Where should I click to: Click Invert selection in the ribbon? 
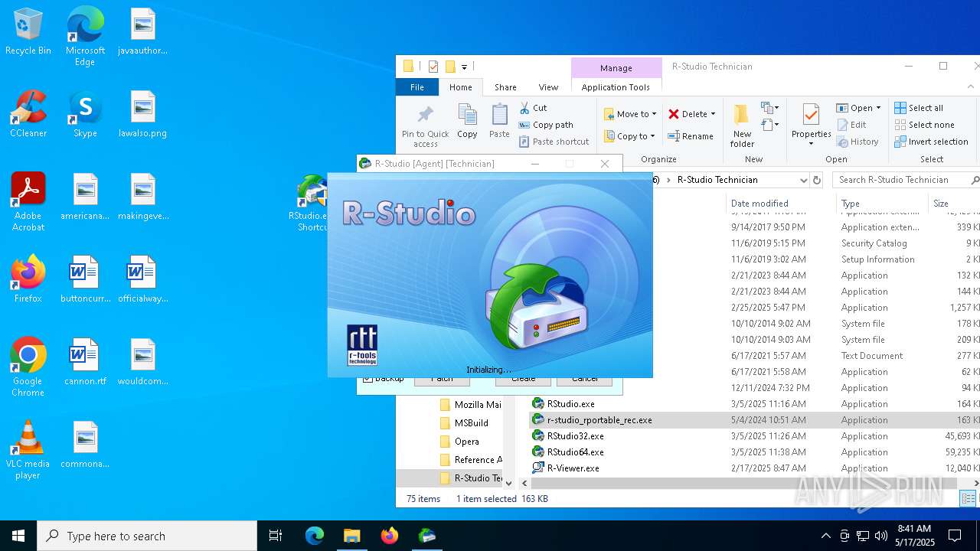[x=932, y=142]
